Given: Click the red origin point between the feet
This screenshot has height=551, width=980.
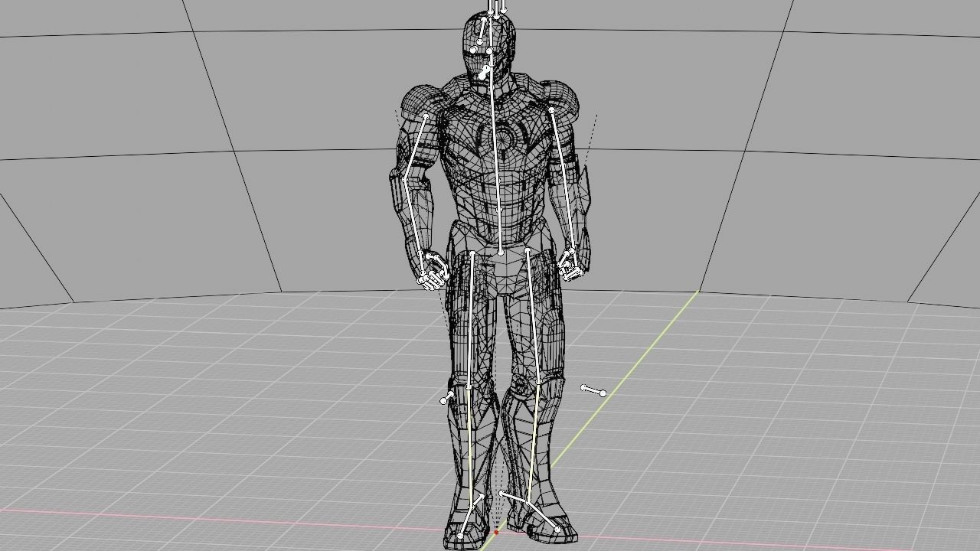Looking at the screenshot, I should click(x=496, y=533).
